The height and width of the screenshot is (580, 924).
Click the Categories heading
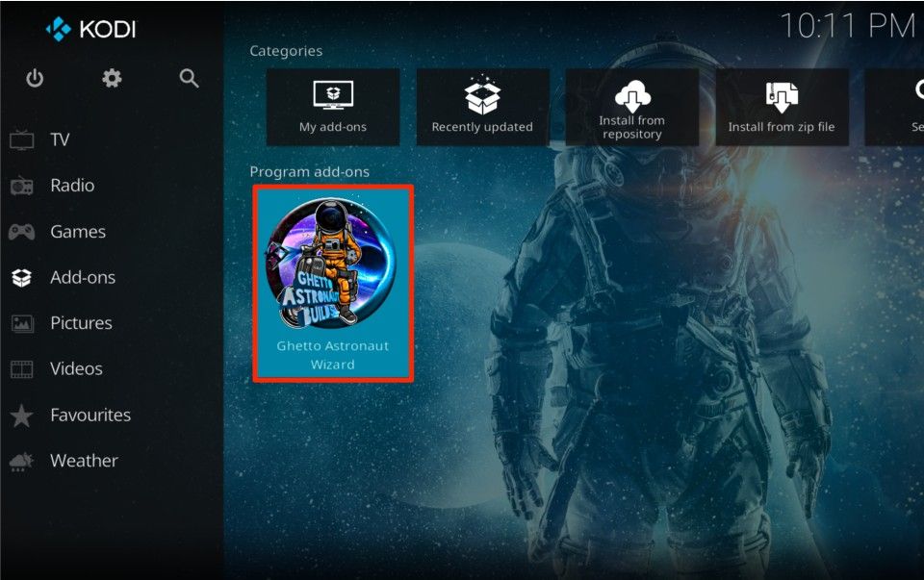286,51
